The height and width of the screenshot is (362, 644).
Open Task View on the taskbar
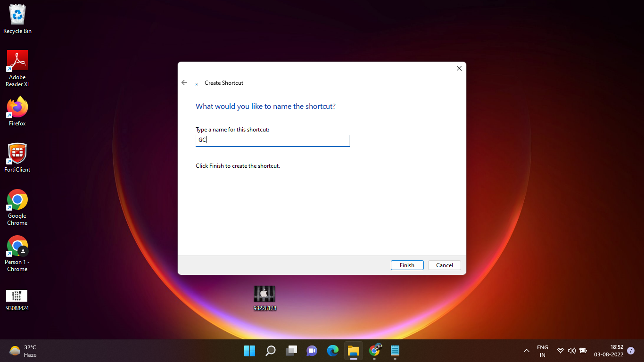coord(291,351)
